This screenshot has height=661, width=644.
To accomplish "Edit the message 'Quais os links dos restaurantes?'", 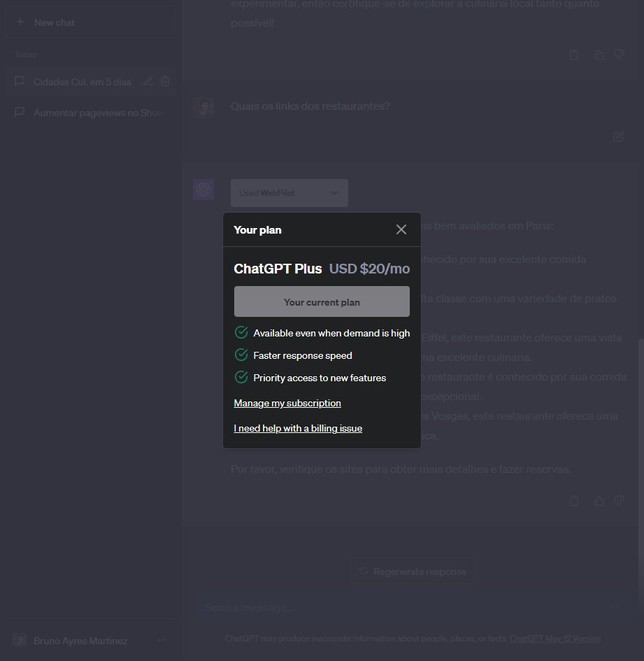I will tap(618, 136).
